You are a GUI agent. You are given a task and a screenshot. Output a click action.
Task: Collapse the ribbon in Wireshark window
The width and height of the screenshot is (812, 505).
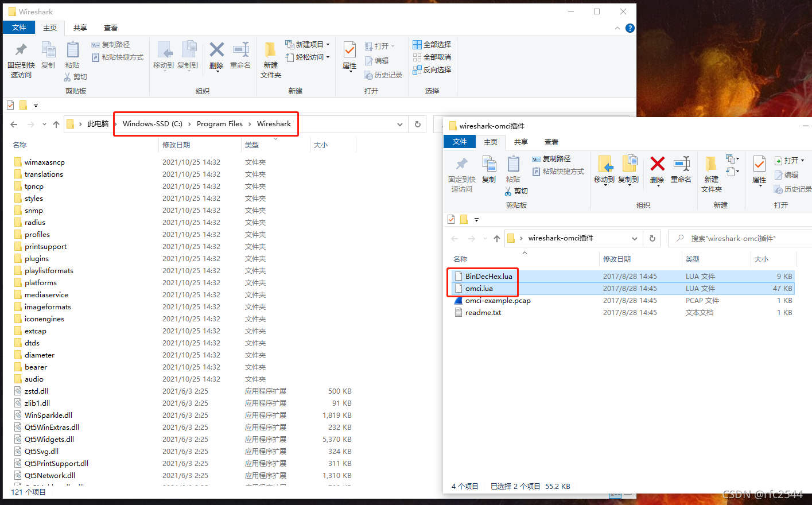pos(617,28)
